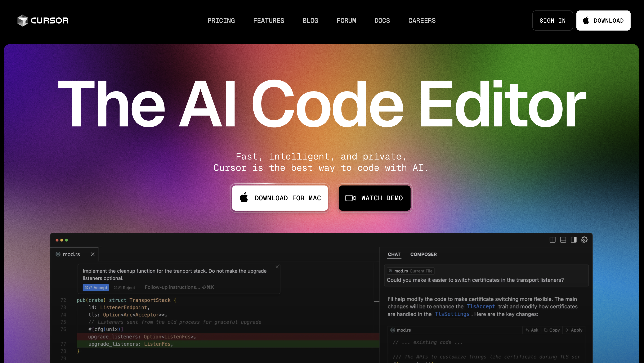Switch to the Composer tab
This screenshot has height=363, width=644.
coord(423,254)
